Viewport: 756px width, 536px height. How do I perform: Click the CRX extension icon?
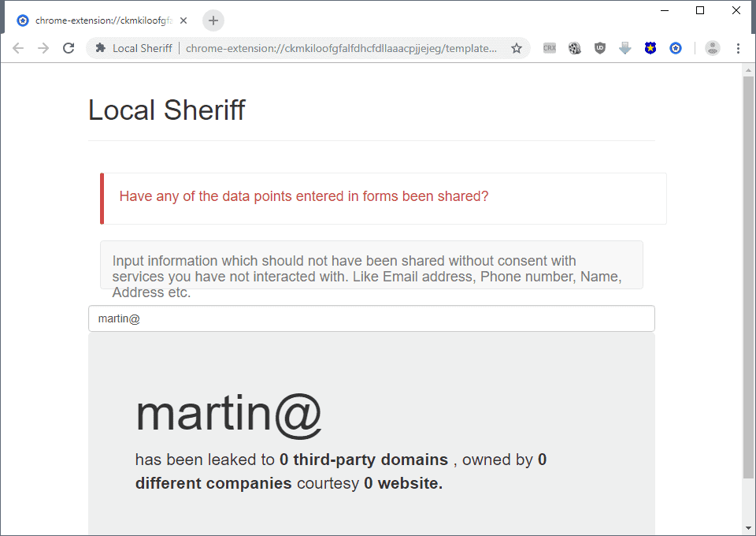(549, 47)
